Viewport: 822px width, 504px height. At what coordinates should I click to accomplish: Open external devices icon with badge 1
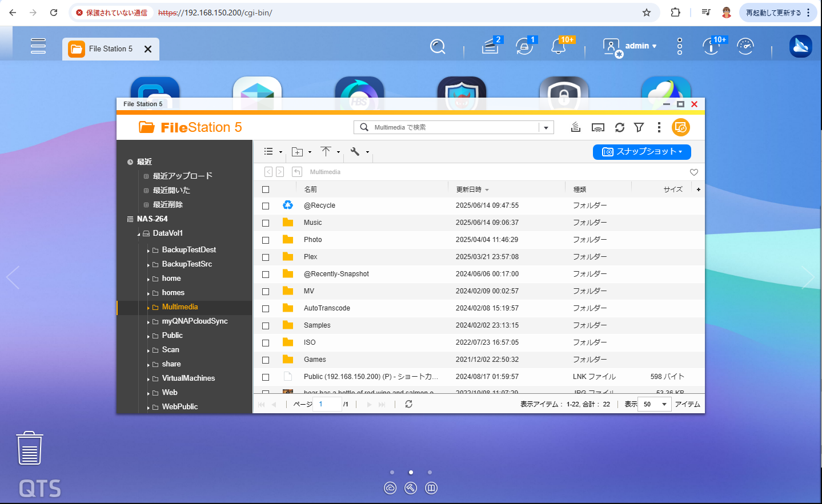pyautogui.click(x=525, y=46)
